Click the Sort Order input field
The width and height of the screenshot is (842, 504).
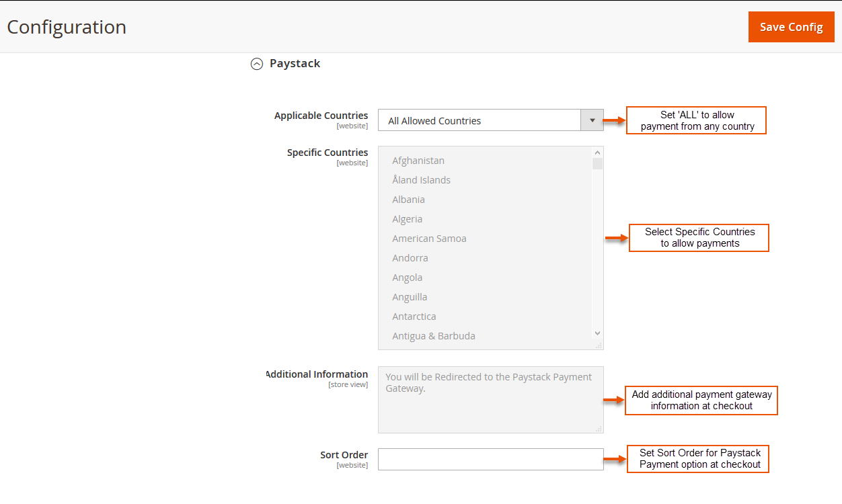click(x=490, y=460)
